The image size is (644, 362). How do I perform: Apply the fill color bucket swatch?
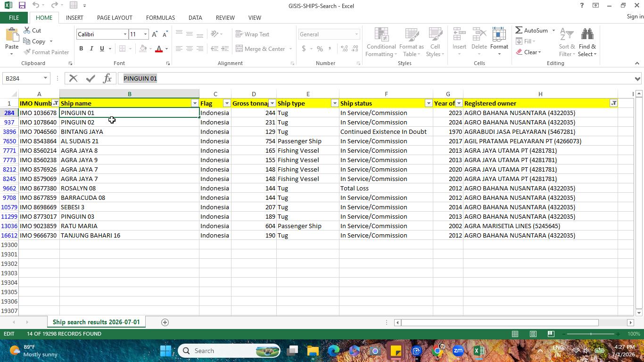(143, 49)
